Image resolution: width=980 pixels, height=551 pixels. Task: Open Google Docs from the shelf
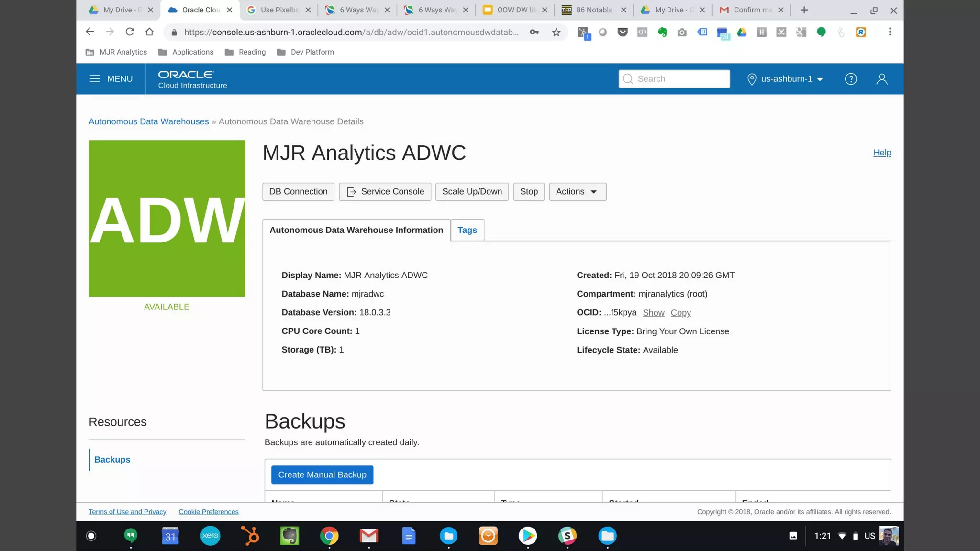click(x=409, y=536)
